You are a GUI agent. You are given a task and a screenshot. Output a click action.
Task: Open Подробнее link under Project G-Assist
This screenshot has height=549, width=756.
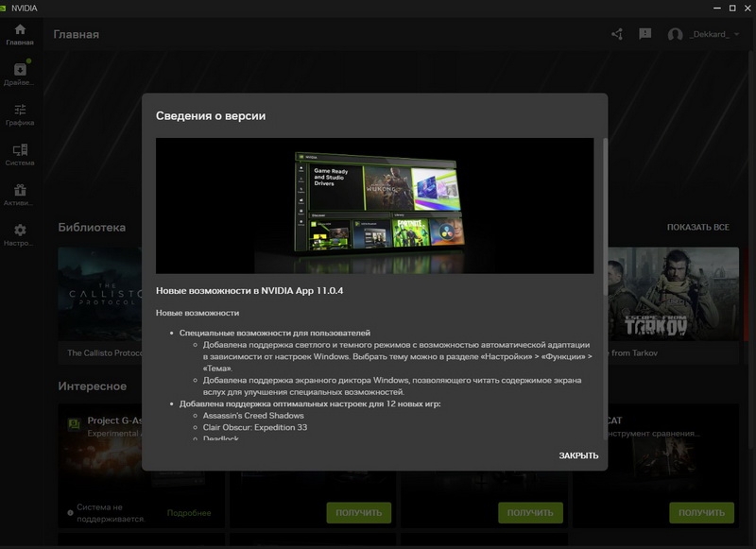[x=189, y=513]
